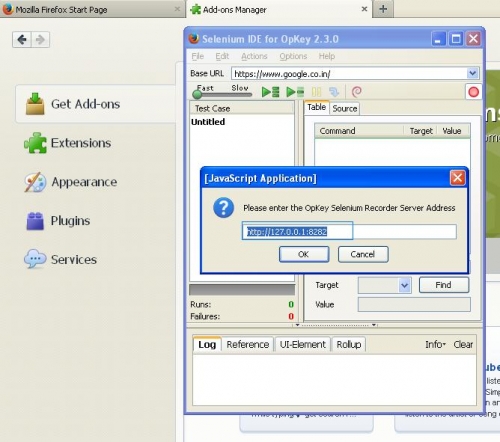
Task: Click the Test Case column header
Action: (242, 108)
